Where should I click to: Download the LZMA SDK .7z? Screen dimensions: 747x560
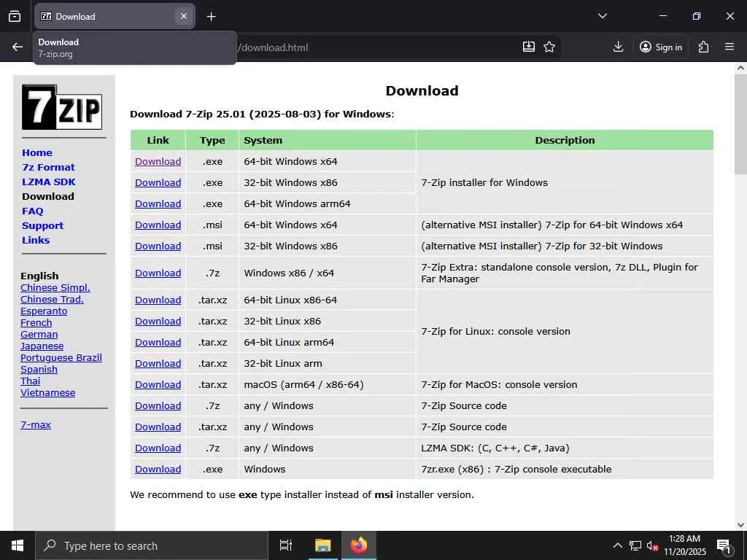coord(158,448)
